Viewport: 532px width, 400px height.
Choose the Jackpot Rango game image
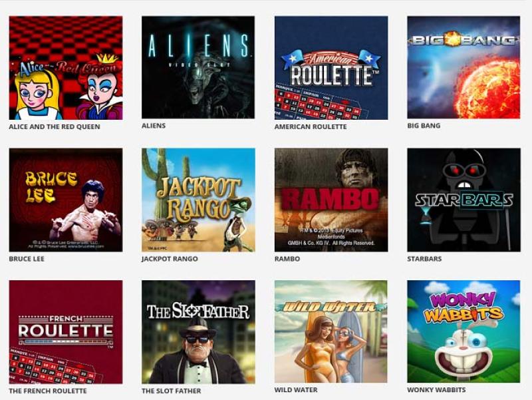click(198, 200)
